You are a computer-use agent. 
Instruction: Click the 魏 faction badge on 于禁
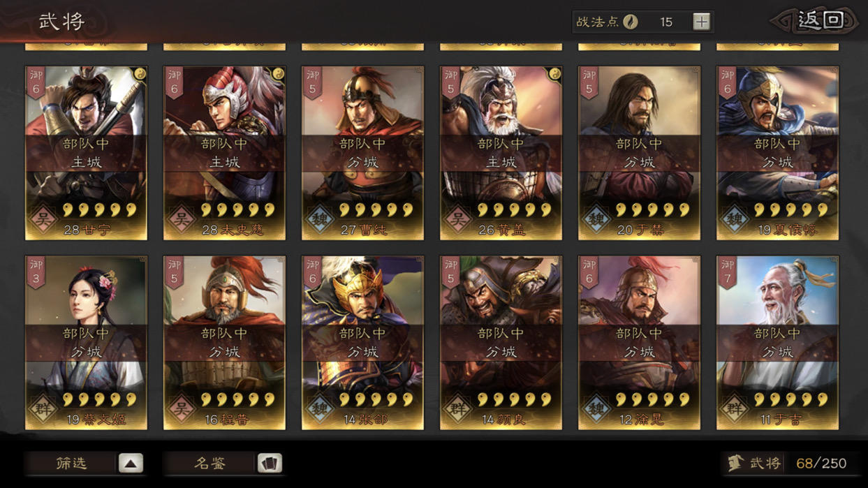pos(596,219)
